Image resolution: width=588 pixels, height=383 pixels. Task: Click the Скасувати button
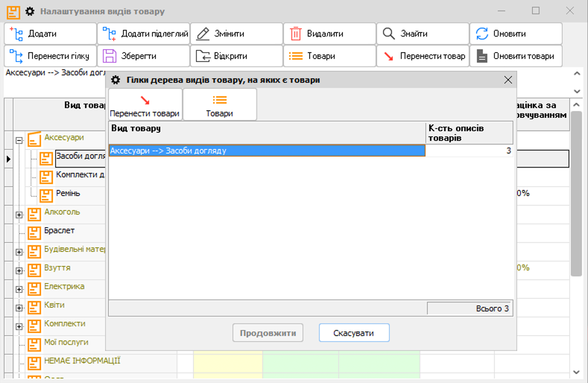pyautogui.click(x=354, y=333)
